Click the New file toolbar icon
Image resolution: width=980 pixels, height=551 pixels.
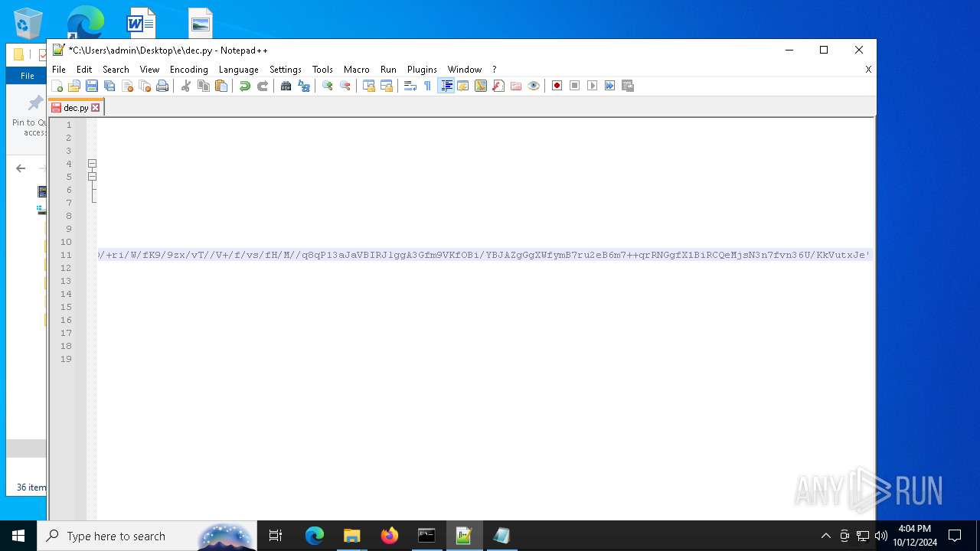(57, 86)
